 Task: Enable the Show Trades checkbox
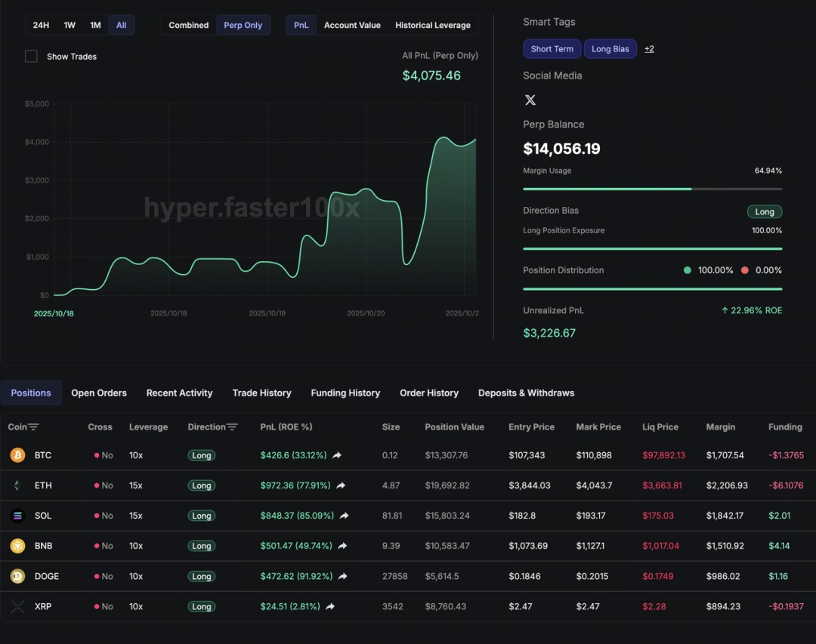pos(31,57)
